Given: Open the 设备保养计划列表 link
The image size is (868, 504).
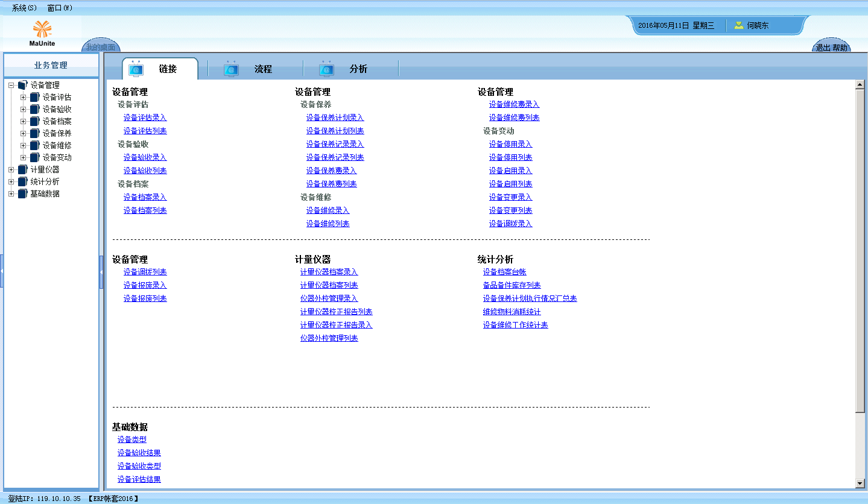Looking at the screenshot, I should 335,131.
